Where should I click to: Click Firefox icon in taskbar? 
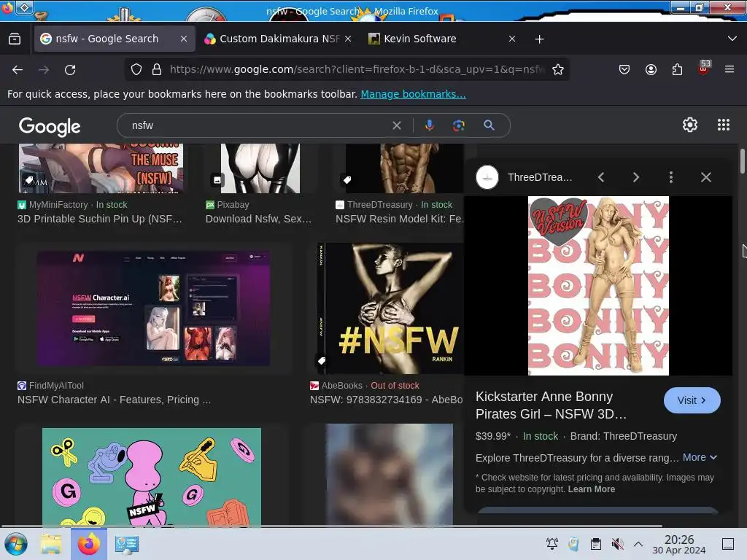coord(89,544)
